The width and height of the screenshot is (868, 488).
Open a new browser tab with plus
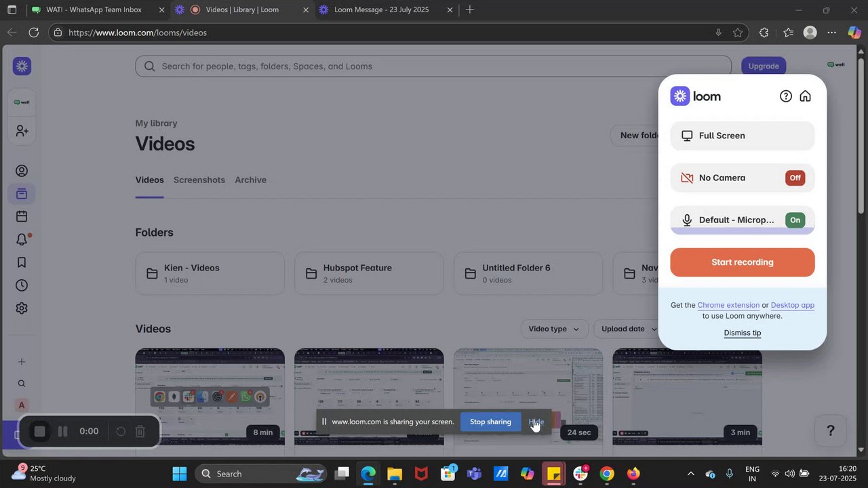[x=470, y=9]
